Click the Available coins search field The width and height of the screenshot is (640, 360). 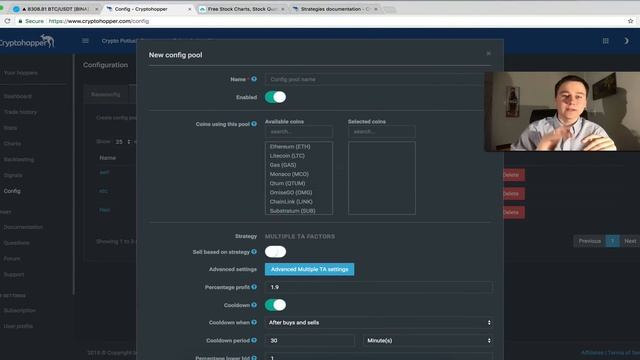click(299, 132)
